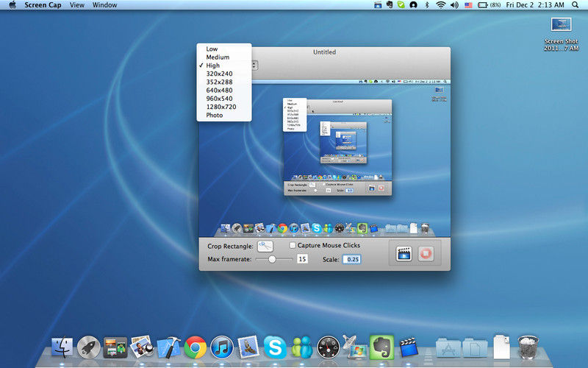Open the Window menu
This screenshot has width=588, height=368.
pyautogui.click(x=104, y=5)
